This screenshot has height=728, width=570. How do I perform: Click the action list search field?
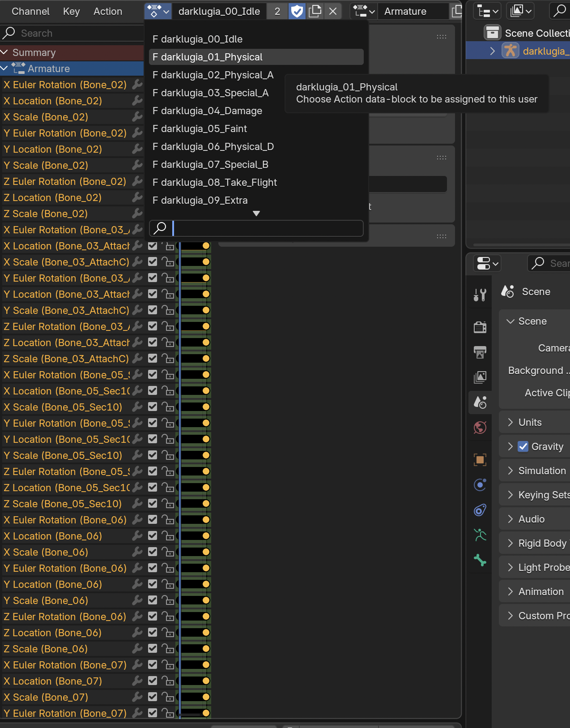(x=256, y=228)
